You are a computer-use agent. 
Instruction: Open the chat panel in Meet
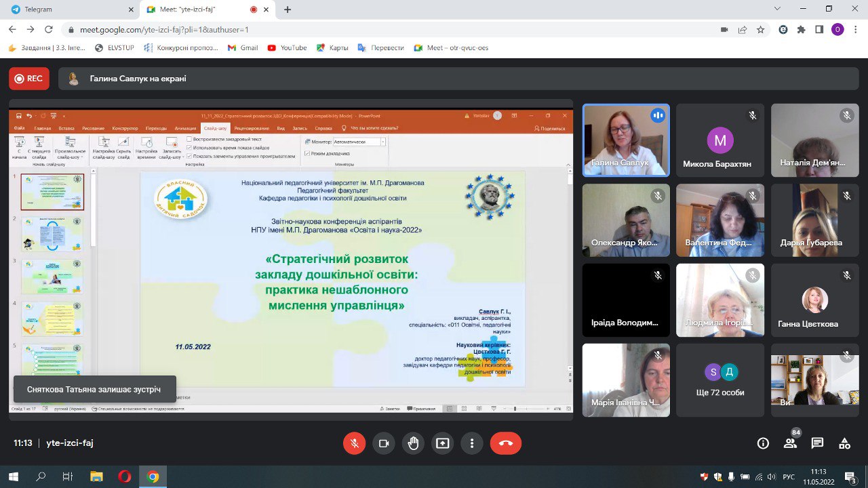click(817, 443)
